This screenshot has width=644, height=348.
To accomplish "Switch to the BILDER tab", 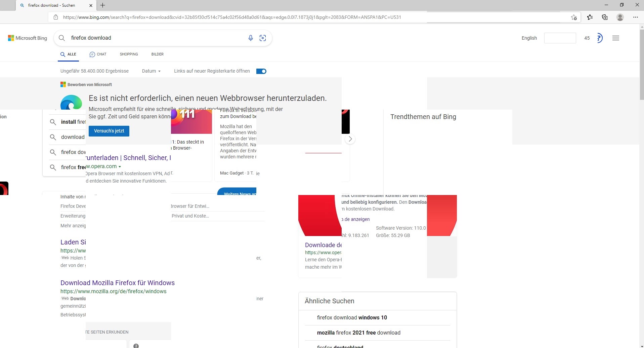I will [158, 54].
